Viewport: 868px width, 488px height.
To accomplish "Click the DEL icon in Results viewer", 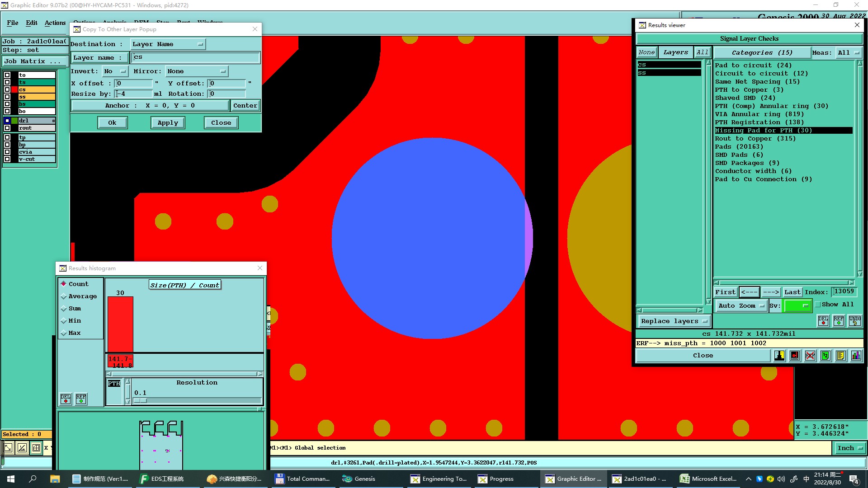I will coord(823,320).
